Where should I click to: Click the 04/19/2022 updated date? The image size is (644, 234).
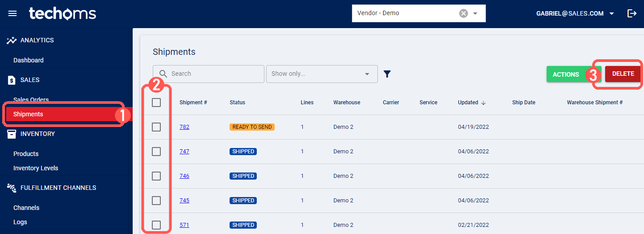coord(473,127)
